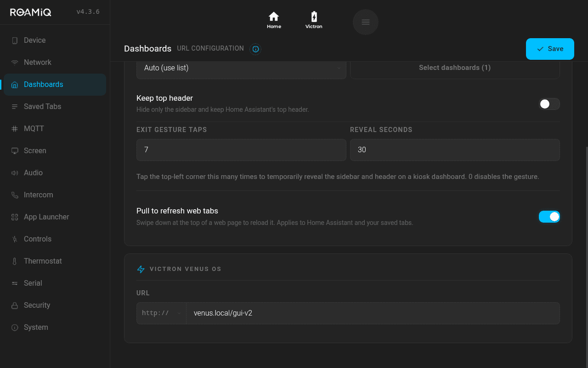Enable the Keep top header switch
This screenshot has width=588, height=368.
click(549, 104)
